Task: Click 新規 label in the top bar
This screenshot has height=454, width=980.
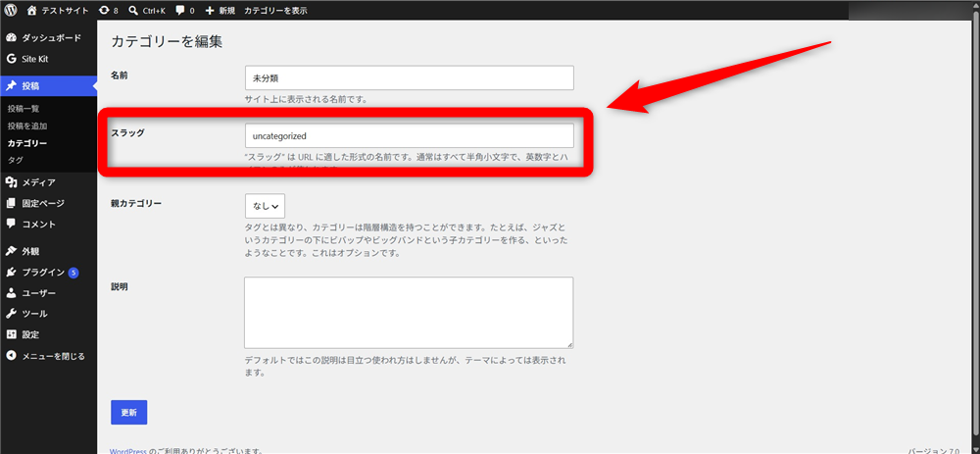Action: (227, 11)
